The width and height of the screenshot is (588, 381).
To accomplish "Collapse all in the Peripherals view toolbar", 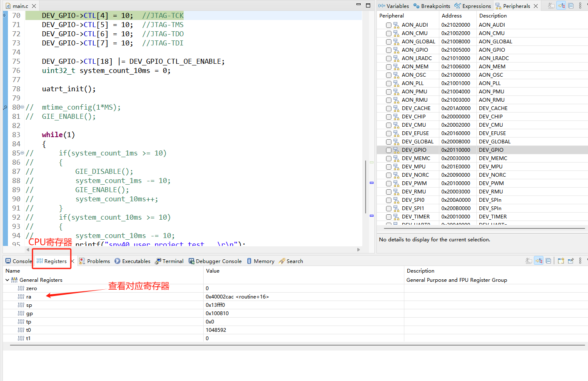I will [571, 6].
